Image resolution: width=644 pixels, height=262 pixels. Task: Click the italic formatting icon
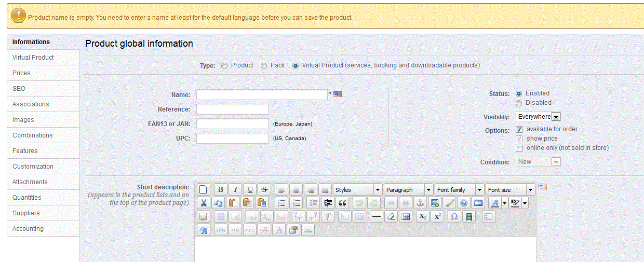click(x=235, y=190)
